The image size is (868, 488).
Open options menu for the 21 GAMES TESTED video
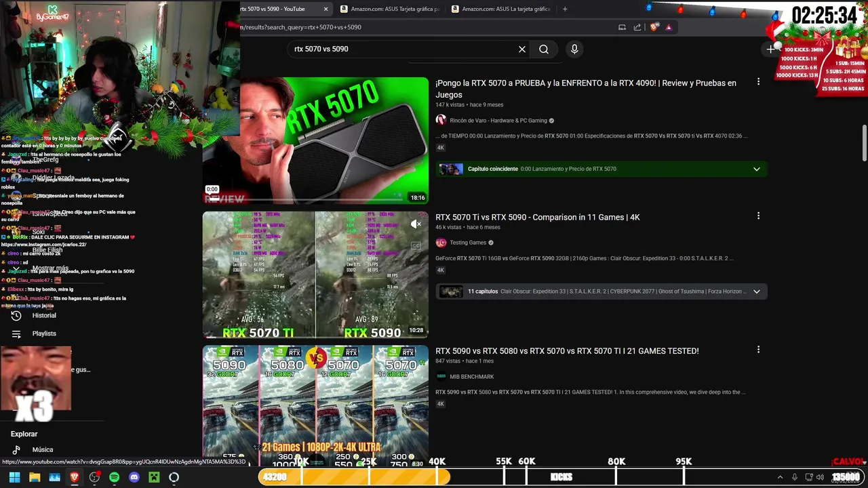tap(758, 350)
